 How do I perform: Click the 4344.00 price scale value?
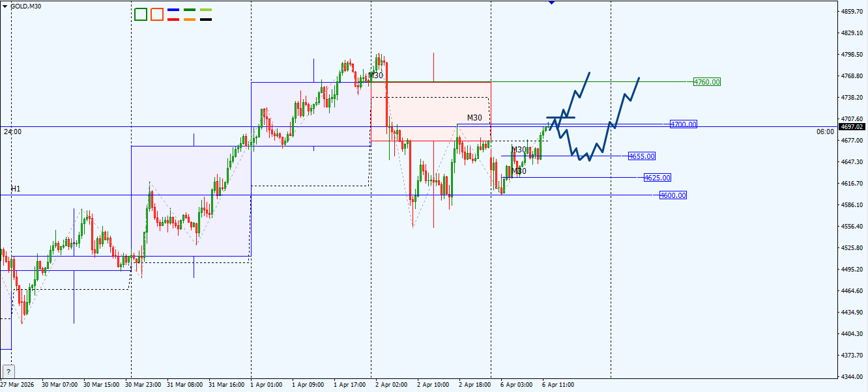pyautogui.click(x=852, y=377)
